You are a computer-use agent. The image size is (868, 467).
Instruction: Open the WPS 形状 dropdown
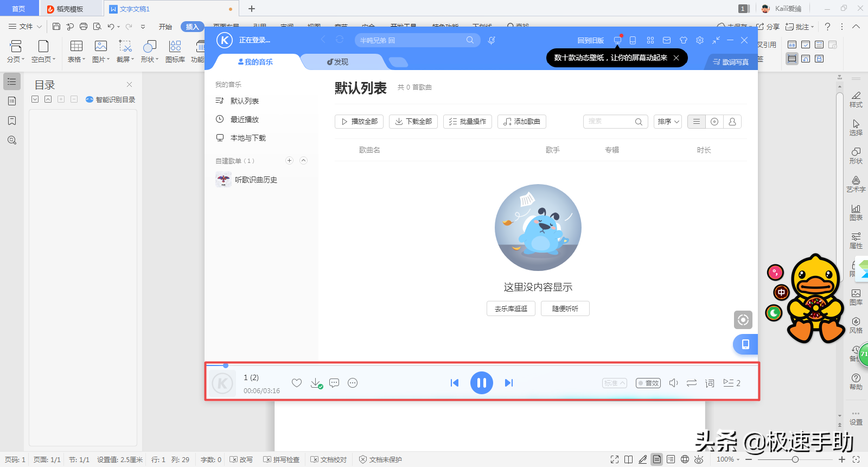[150, 52]
